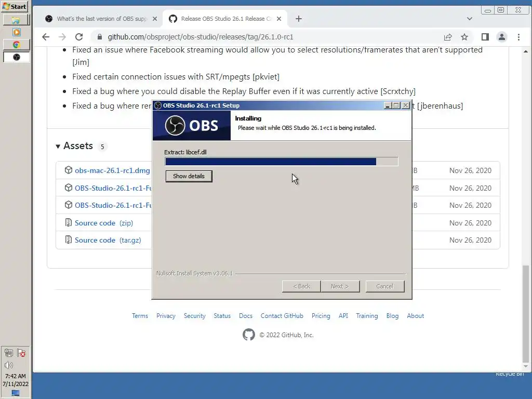
Task: Open the Chrome profile menu
Action: [502, 37]
